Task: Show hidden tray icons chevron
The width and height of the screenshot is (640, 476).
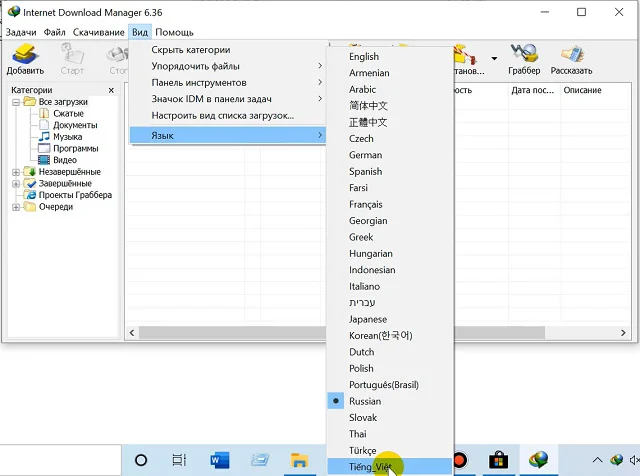Action: point(597,460)
